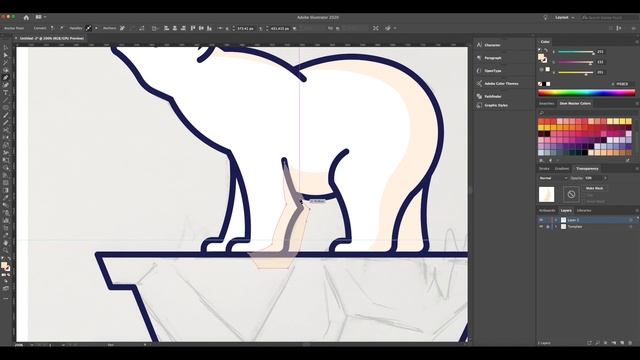Open the Transparency panel options menu

pyautogui.click(x=636, y=168)
